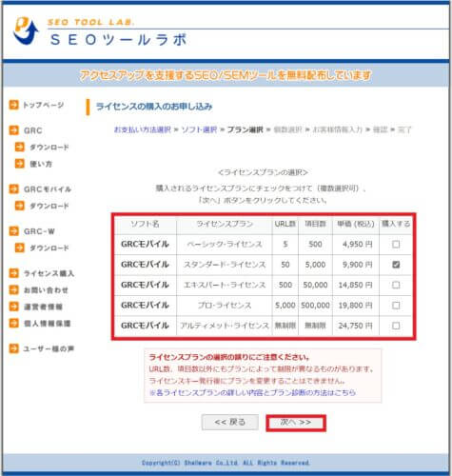Check the 4,950円 basic license checkbox

396,244
